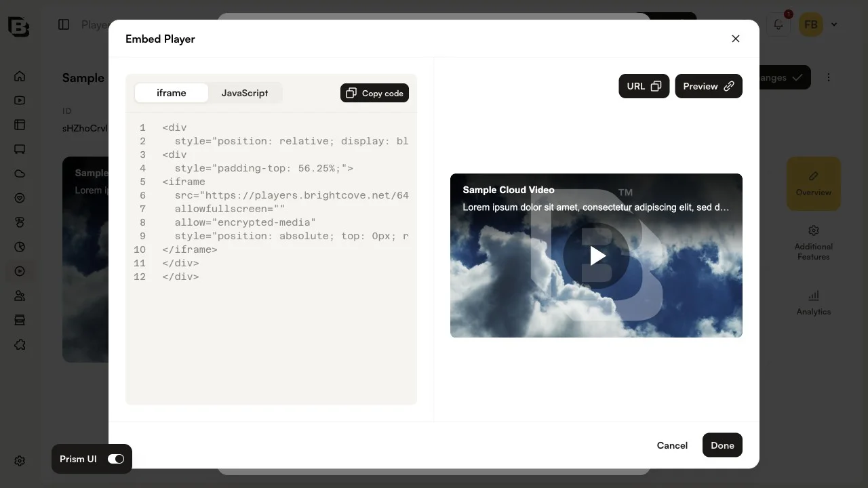Click the Brightcove logo in the sidebar
The height and width of the screenshot is (488, 868).
[x=19, y=26]
